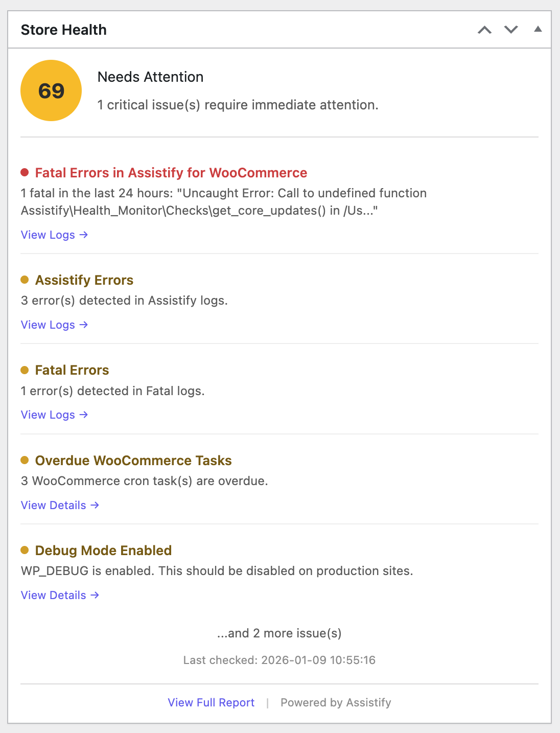Click the yellow dot beside Debug Mode Enabled
The height and width of the screenshot is (733, 560).
(25, 549)
